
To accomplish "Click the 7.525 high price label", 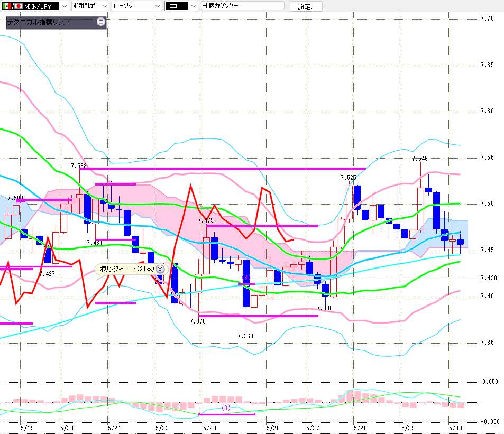I will coord(349,178).
